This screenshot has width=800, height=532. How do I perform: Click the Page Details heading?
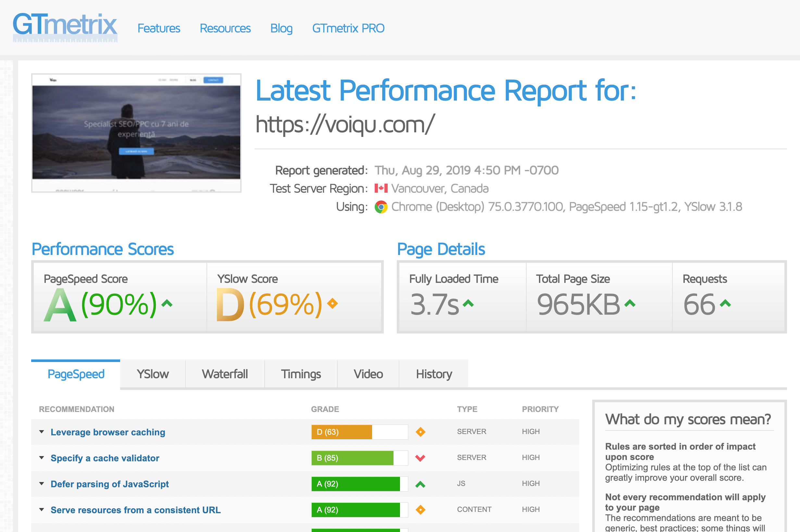click(441, 249)
